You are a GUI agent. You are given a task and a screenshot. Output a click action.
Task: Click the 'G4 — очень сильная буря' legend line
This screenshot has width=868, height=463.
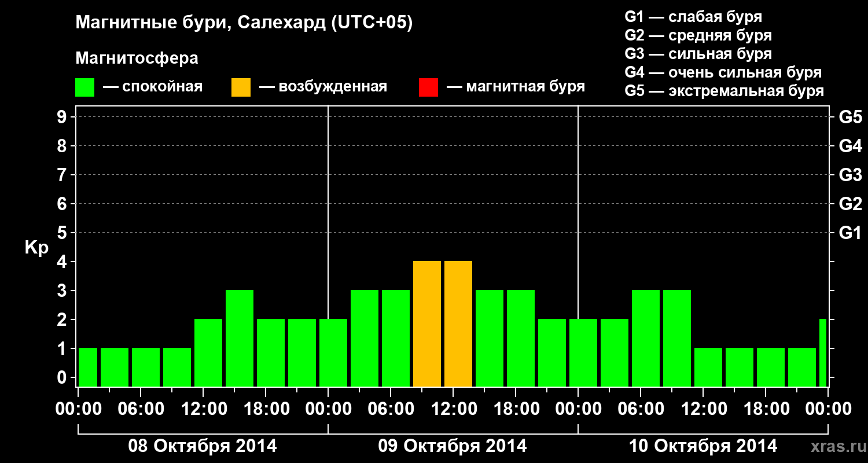[x=723, y=72]
